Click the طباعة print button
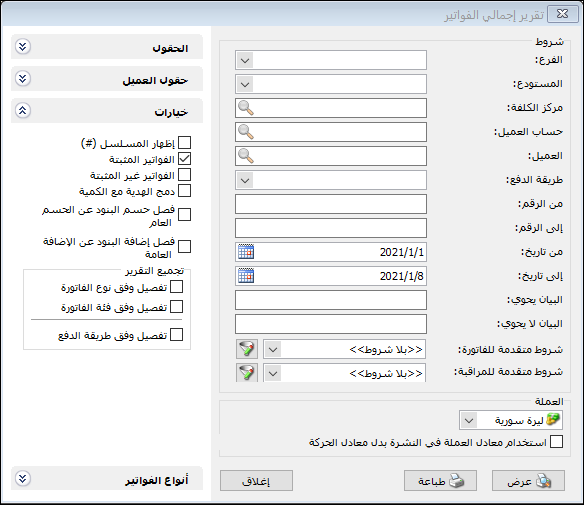The height and width of the screenshot is (505, 584). pos(440,481)
